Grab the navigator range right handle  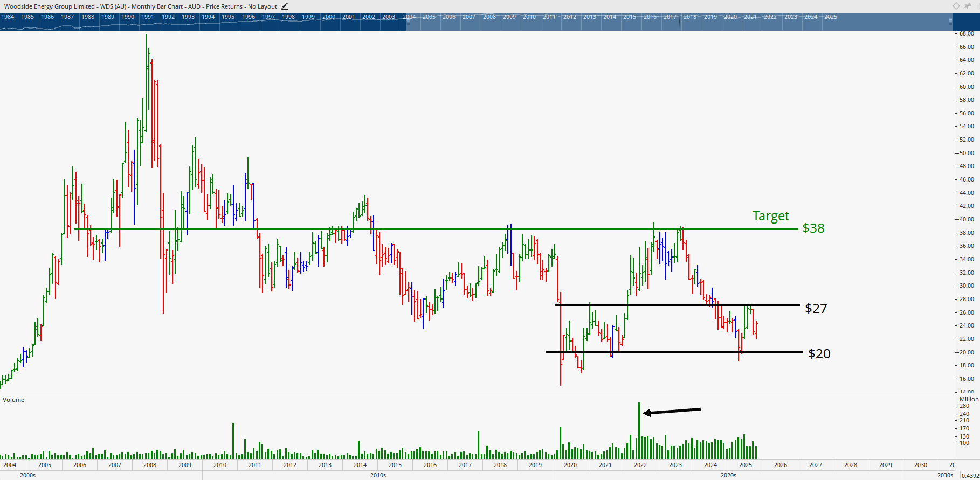point(950,22)
